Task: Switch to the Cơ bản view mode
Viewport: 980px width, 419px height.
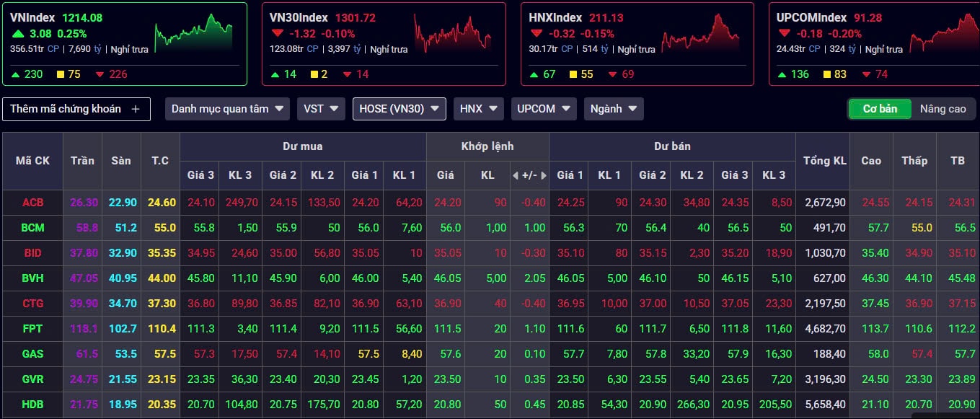Action: coord(880,109)
